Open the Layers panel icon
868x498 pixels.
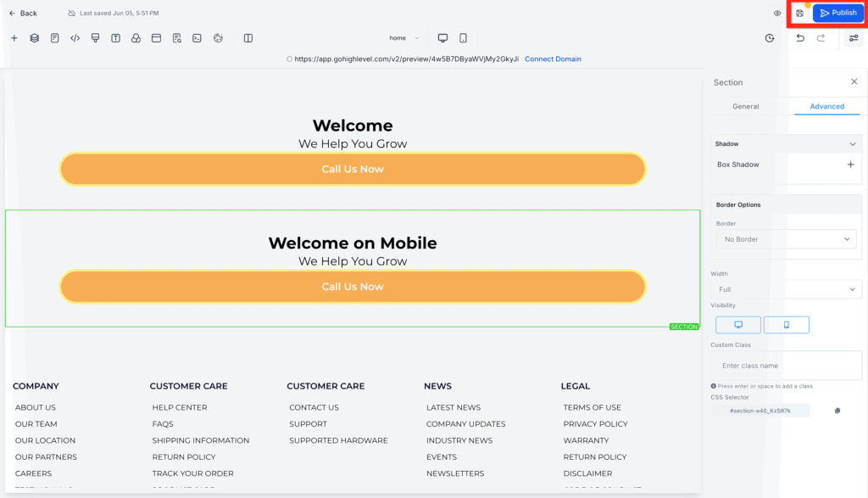click(x=35, y=38)
